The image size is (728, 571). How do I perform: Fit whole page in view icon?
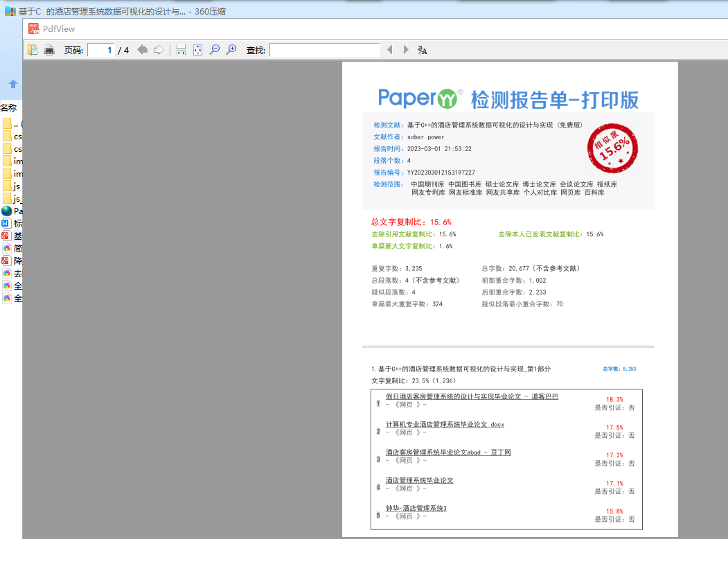[x=198, y=50]
